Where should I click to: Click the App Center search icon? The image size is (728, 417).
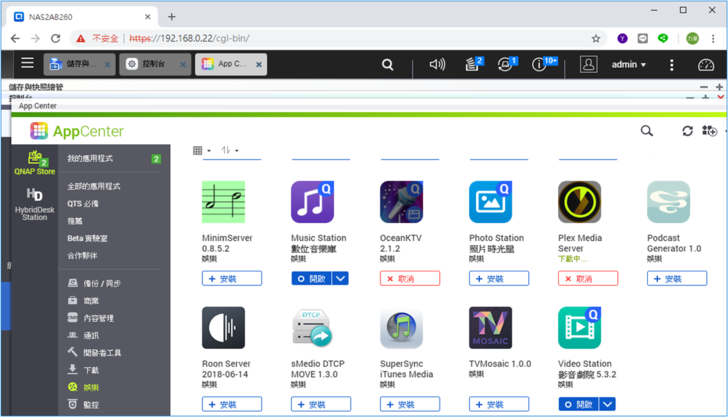pyautogui.click(x=647, y=131)
